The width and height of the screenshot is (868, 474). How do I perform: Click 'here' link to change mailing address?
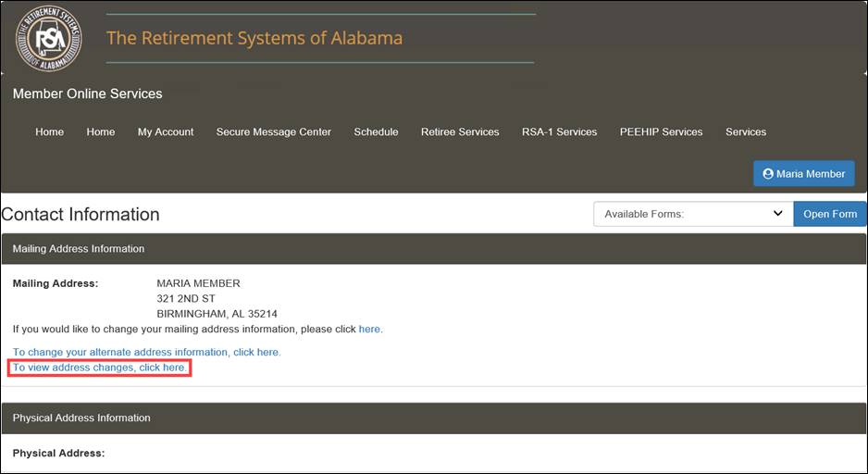pyautogui.click(x=369, y=329)
